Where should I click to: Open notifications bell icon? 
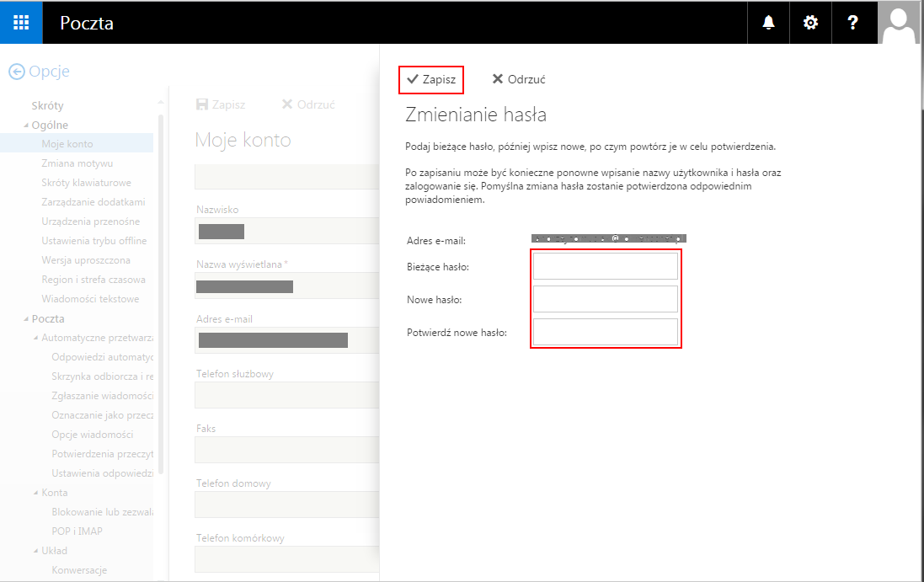pos(768,23)
